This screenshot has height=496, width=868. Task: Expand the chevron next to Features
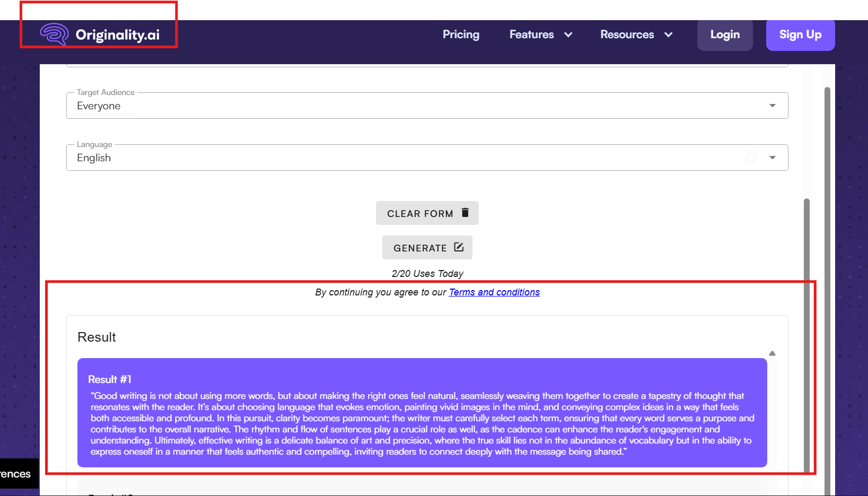click(x=568, y=35)
